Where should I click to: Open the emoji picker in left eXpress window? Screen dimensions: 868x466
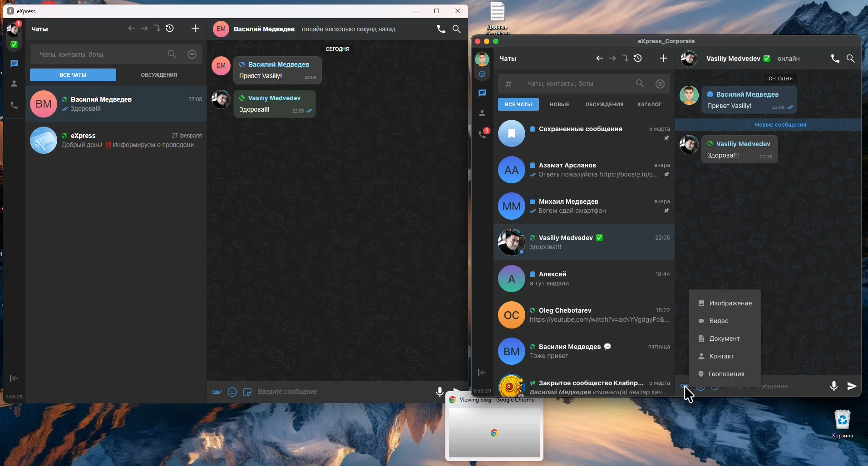(232, 392)
